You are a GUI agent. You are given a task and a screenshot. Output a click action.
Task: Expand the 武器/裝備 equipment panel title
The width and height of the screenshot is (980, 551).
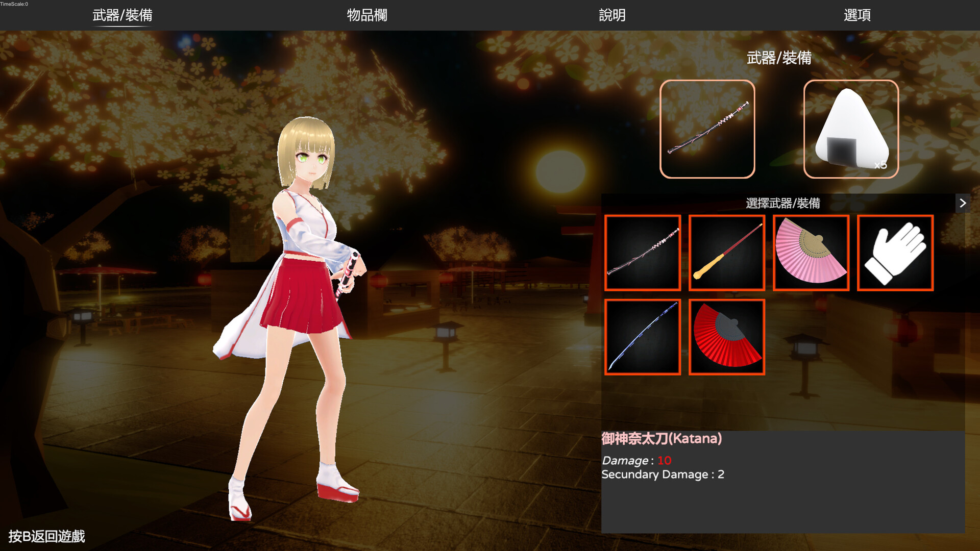pyautogui.click(x=780, y=59)
